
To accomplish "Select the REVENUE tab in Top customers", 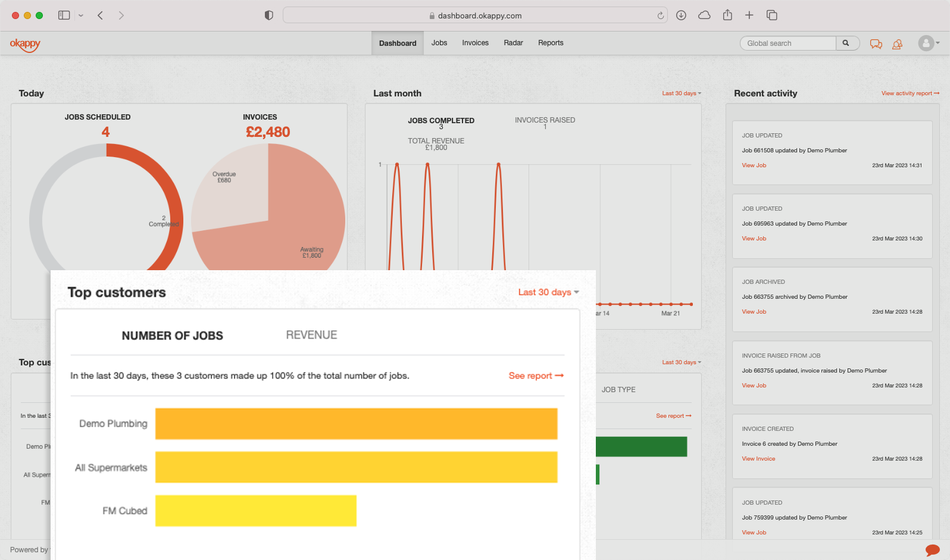I will pyautogui.click(x=311, y=335).
